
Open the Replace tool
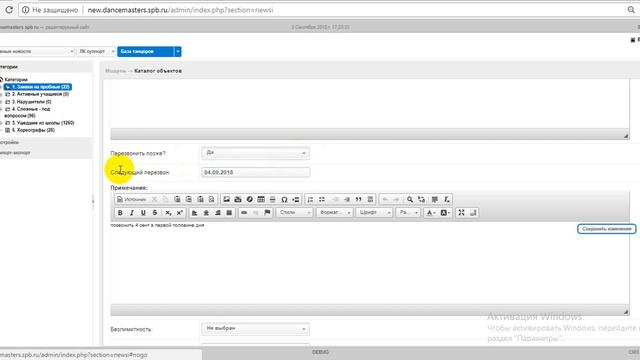[421, 199]
